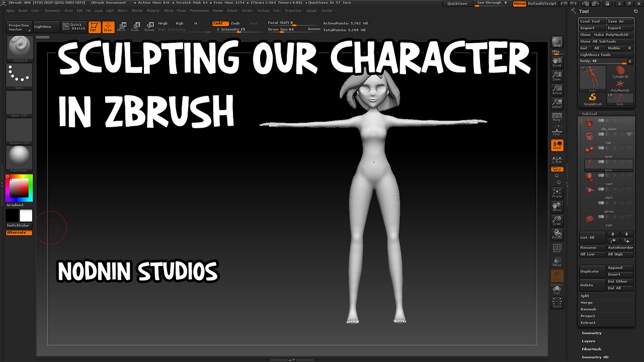Click the QuickSave button

pyautogui.click(x=457, y=4)
